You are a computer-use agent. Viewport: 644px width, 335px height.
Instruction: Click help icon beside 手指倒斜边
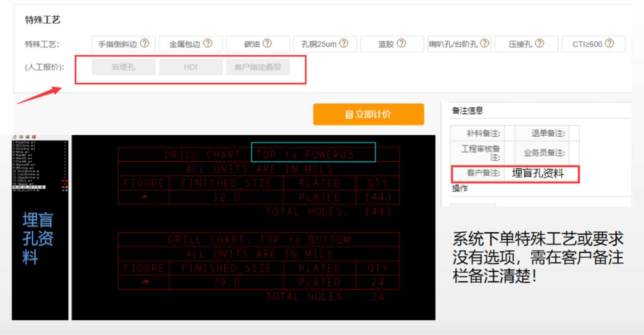145,43
